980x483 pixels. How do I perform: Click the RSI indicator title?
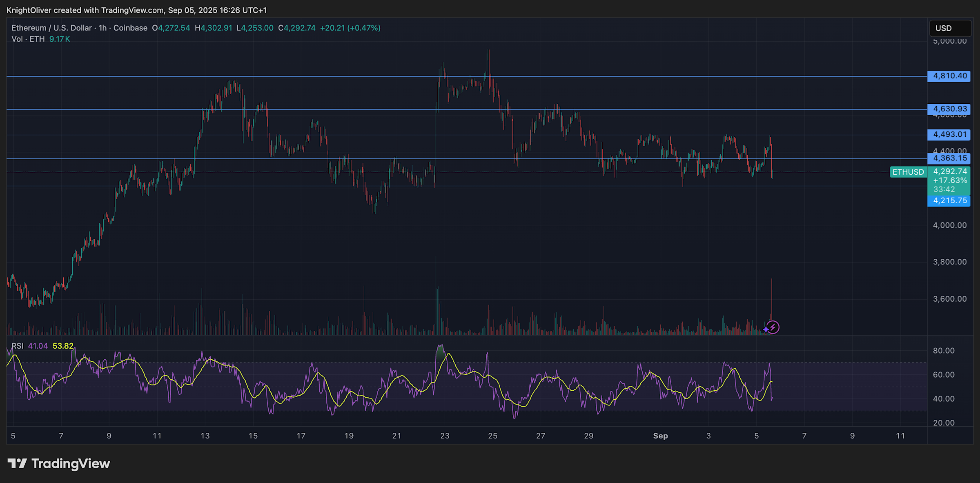click(x=17, y=346)
